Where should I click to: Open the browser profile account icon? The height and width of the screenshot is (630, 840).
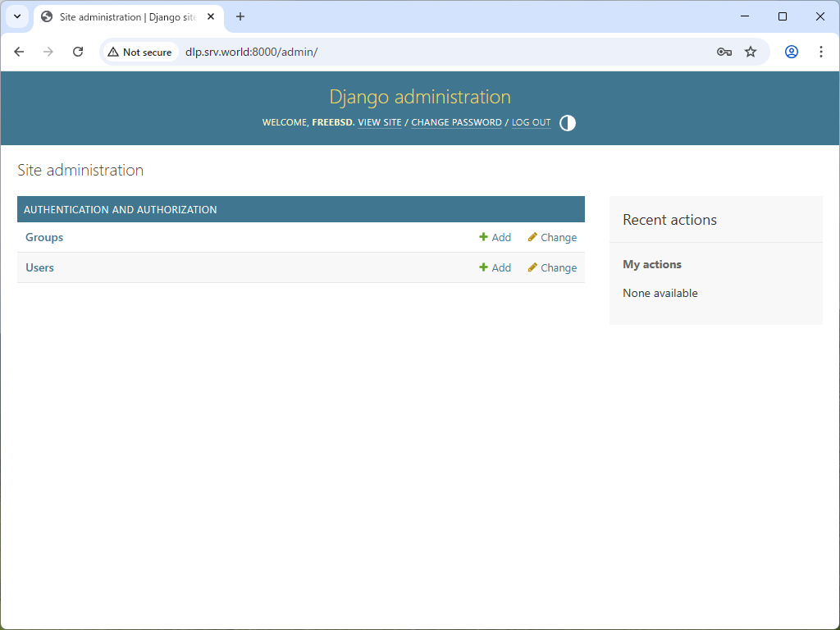791,51
